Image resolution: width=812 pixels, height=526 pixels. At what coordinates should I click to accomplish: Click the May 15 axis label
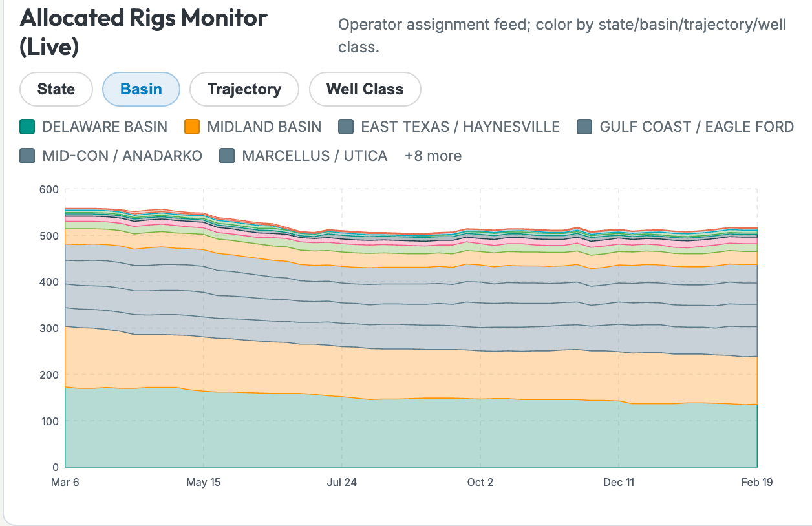[x=204, y=482]
